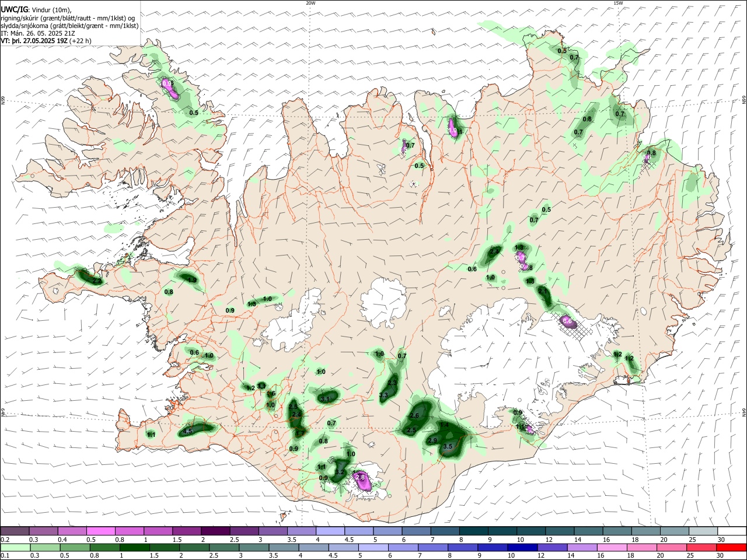Click the 'slydda/snjókoma' legend description line

(x=69, y=26)
